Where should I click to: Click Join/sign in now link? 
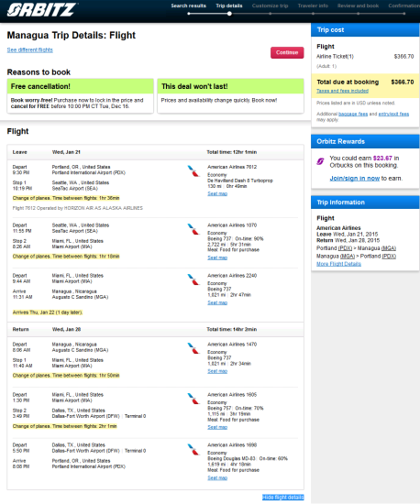click(355, 178)
